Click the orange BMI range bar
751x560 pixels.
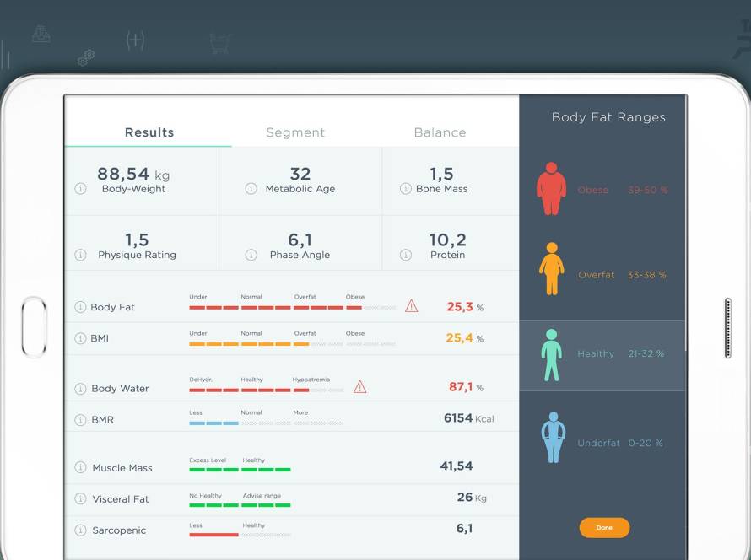(293, 343)
